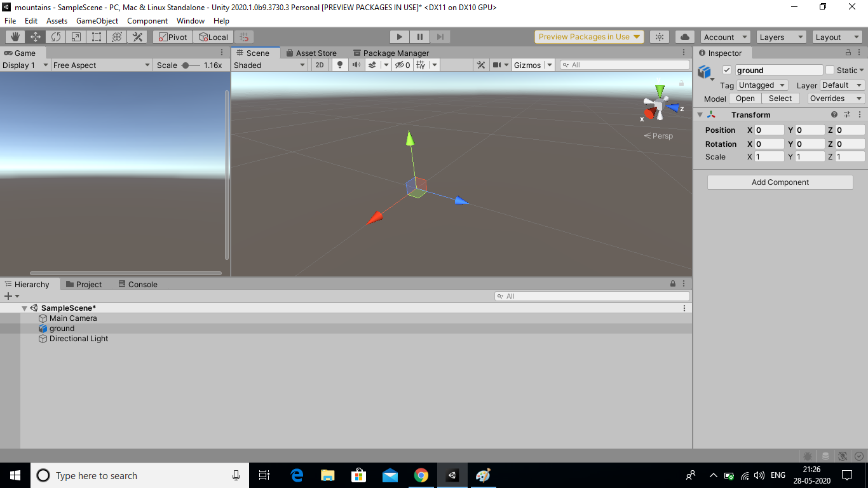This screenshot has width=868, height=488.
Task: Select the combined Transform tool in the toolbar
Action: coord(117,37)
